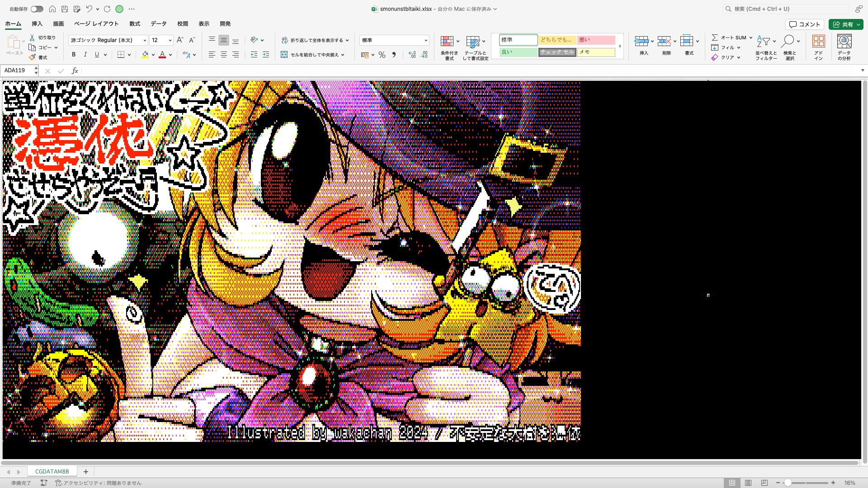Toggle Italic formatting
Image resolution: width=868 pixels, height=488 pixels.
click(85, 55)
